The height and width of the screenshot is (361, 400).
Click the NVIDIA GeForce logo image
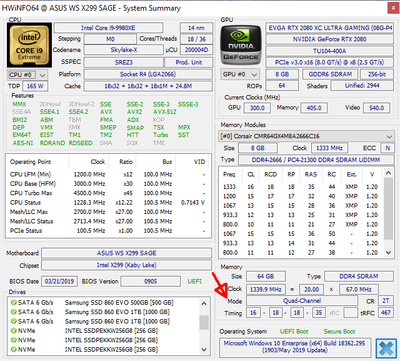(x=241, y=45)
